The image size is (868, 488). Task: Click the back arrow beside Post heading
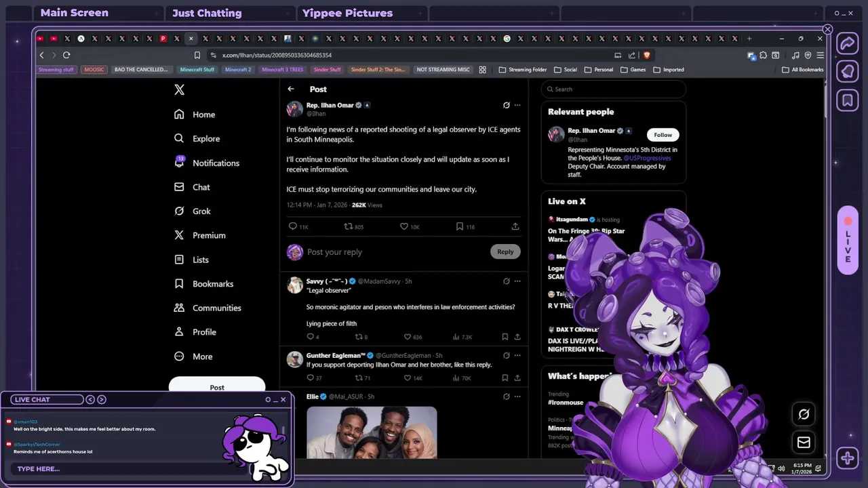[x=291, y=89]
